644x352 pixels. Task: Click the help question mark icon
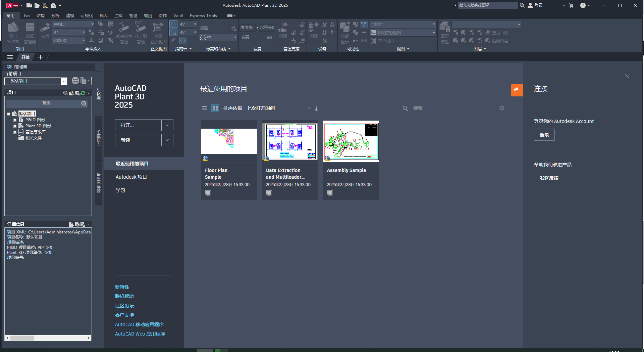[583, 5]
